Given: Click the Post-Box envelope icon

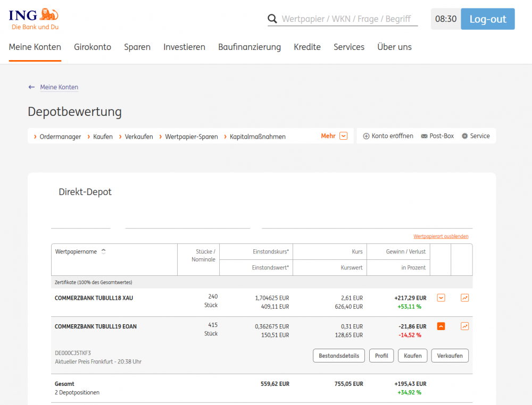Looking at the screenshot, I should coord(424,136).
